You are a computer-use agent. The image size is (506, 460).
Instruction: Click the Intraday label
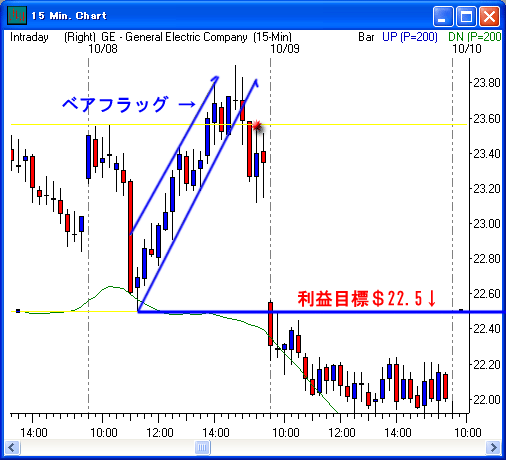[29, 37]
